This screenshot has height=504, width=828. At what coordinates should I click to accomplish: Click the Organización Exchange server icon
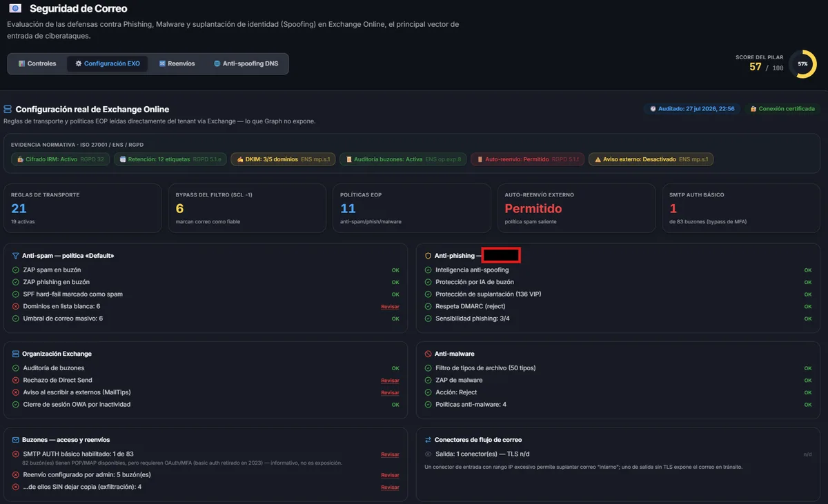[16, 354]
